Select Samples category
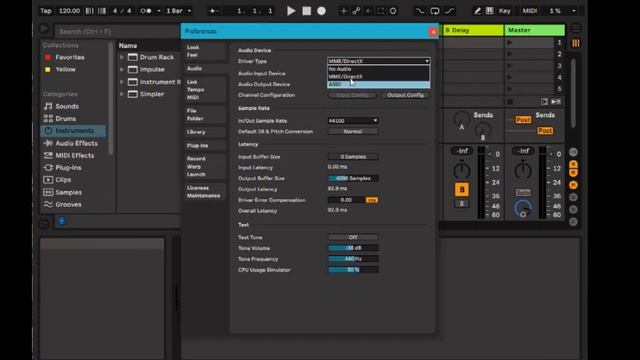The image size is (640, 360). (x=68, y=192)
